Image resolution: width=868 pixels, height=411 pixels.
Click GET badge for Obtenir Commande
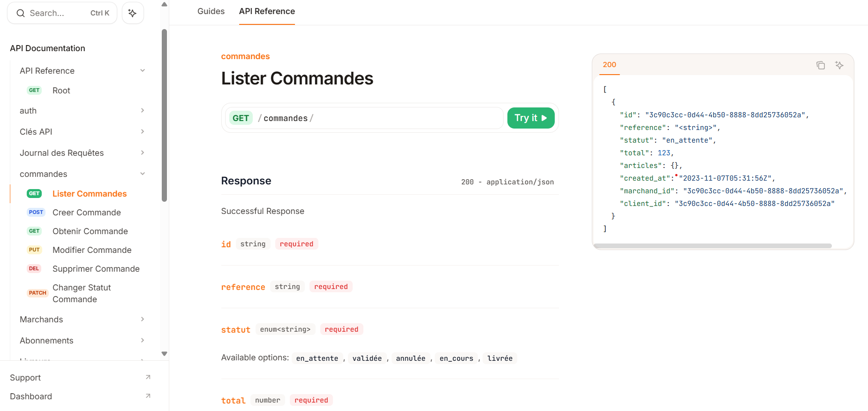tap(34, 231)
